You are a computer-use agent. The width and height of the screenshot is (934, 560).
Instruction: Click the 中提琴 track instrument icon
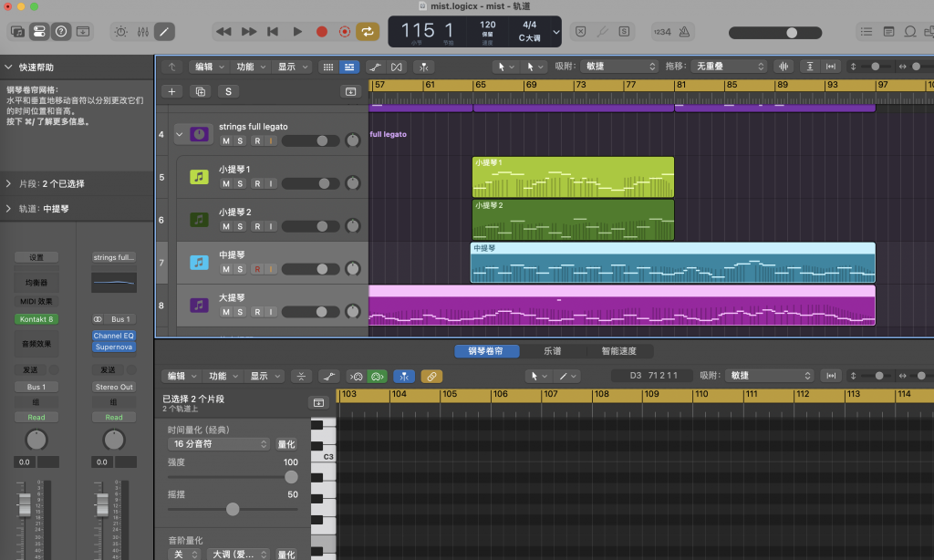pos(199,263)
